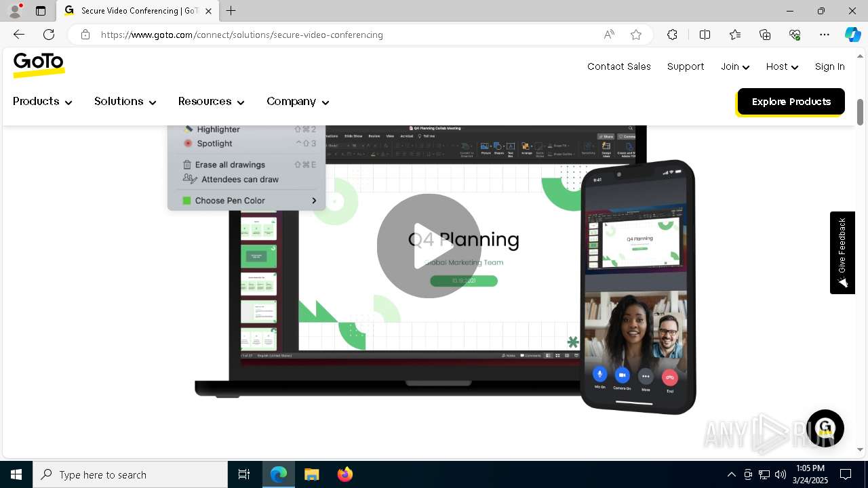This screenshot has width=868, height=488.
Task: Open tab actions menu
Action: [x=41, y=11]
